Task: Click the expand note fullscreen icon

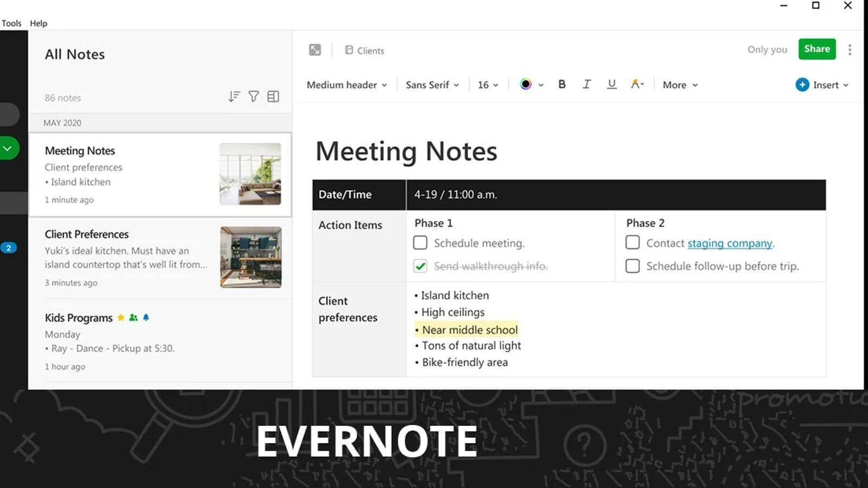Action: pyautogui.click(x=315, y=50)
